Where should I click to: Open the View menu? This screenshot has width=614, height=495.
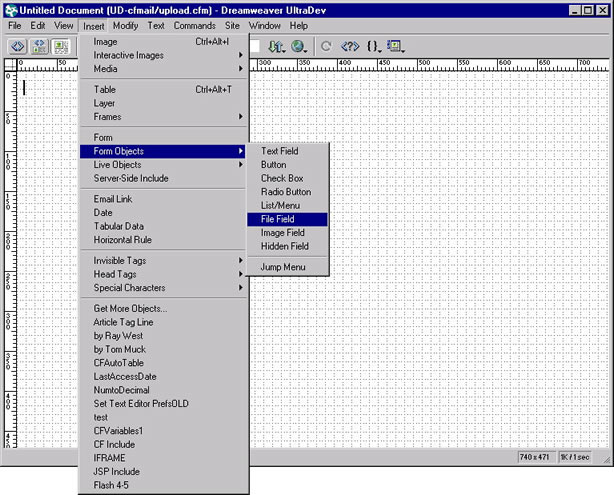[x=63, y=26]
